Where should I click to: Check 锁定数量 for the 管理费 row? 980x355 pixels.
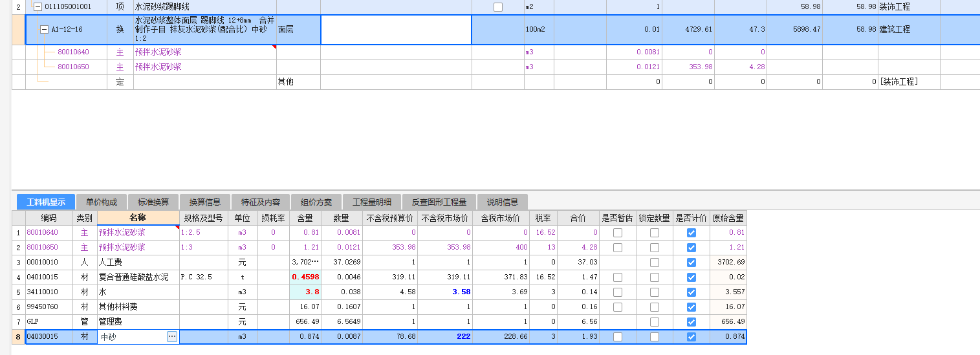(655, 322)
